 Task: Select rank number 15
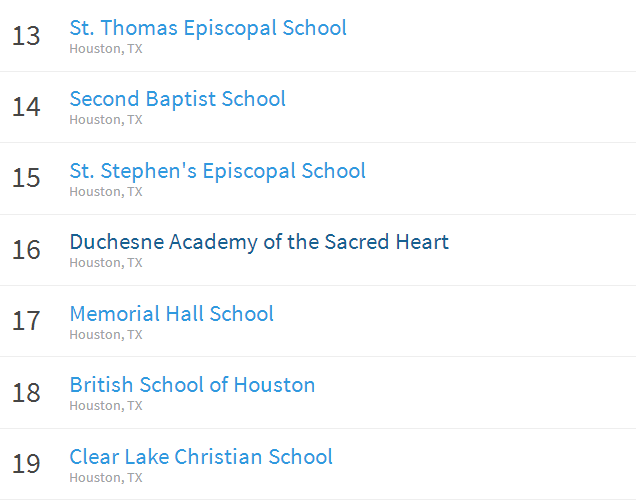pos(26,179)
